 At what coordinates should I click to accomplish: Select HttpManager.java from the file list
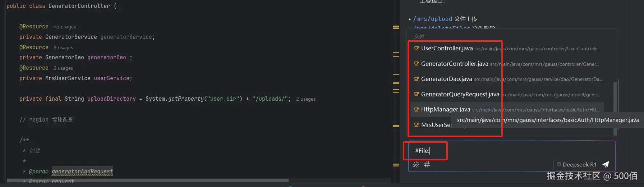[507, 109]
